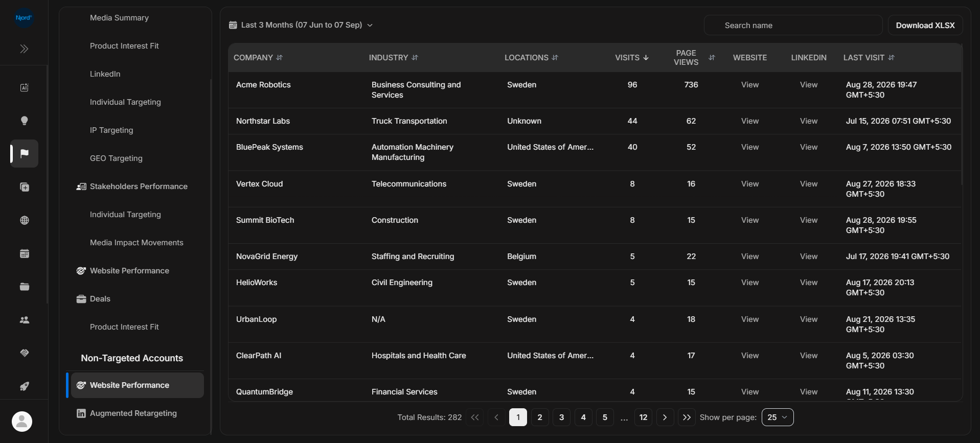
Task: Open the date range dropdown
Action: 301,25
